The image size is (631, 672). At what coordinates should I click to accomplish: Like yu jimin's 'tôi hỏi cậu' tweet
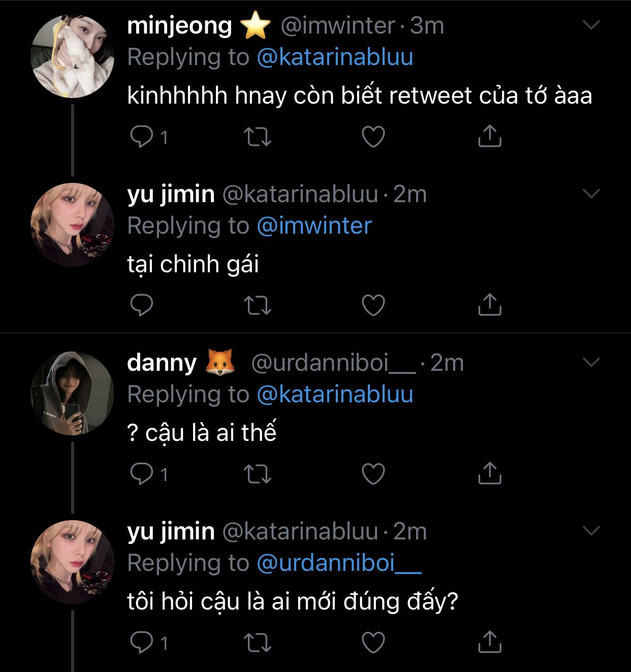(373, 642)
